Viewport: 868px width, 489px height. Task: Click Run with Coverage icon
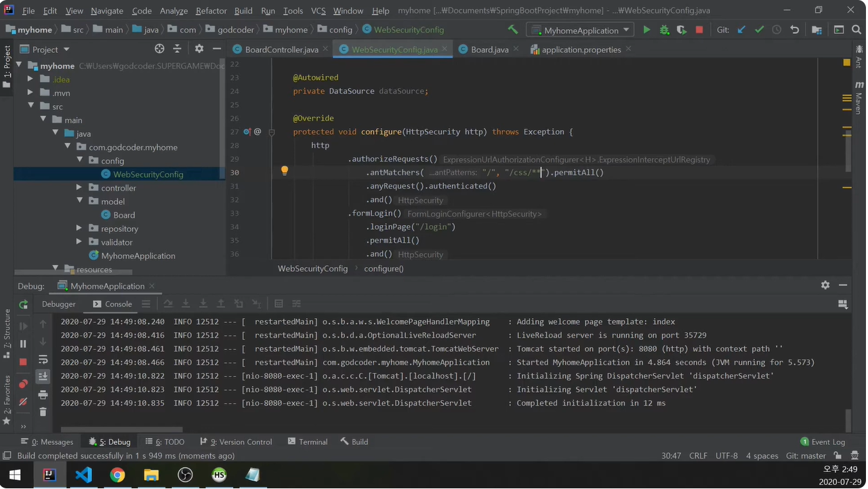pos(682,30)
